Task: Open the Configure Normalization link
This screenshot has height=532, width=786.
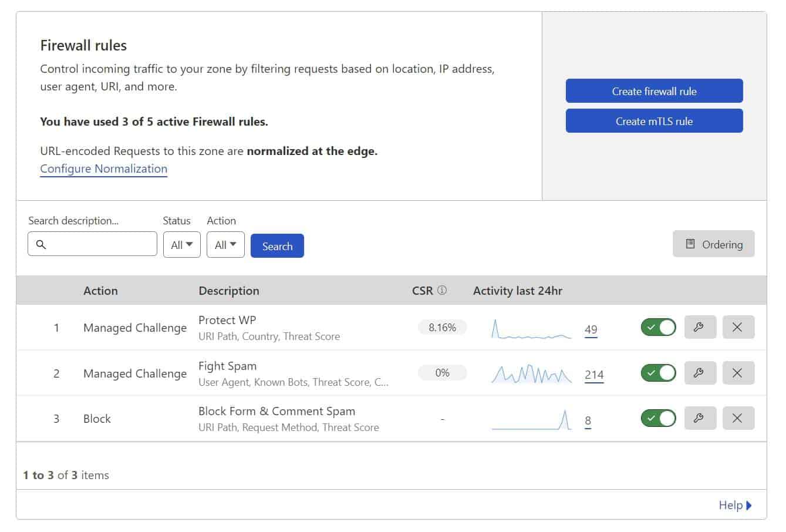Action: (104, 169)
